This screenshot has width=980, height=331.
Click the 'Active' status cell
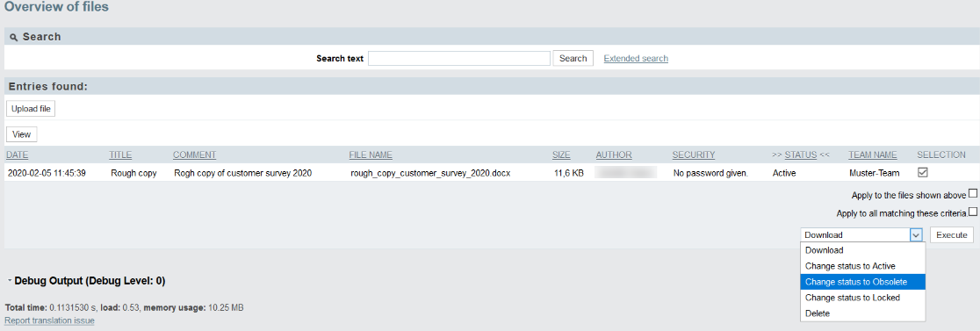click(784, 173)
